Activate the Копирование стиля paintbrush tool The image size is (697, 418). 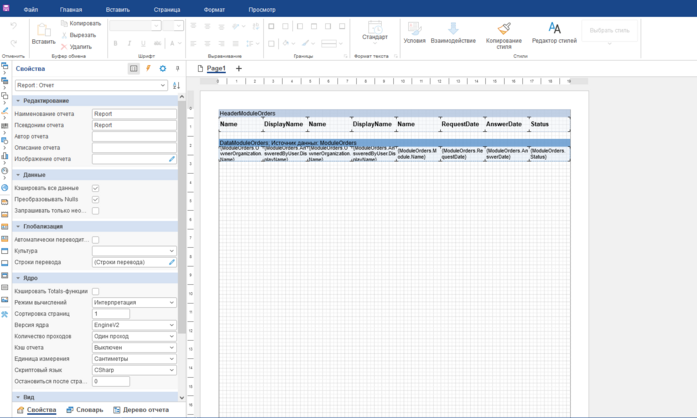(x=504, y=30)
